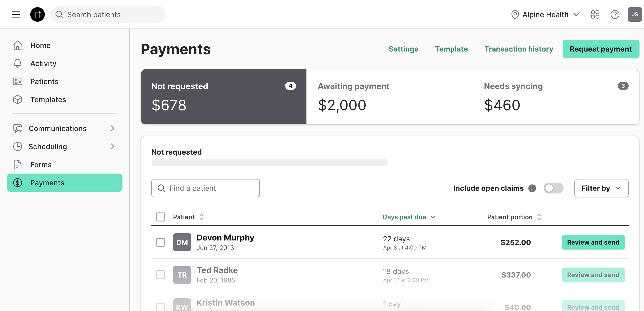Viewport: 644px width, 311px height.
Task: Open the hamburger menu
Action: (16, 14)
